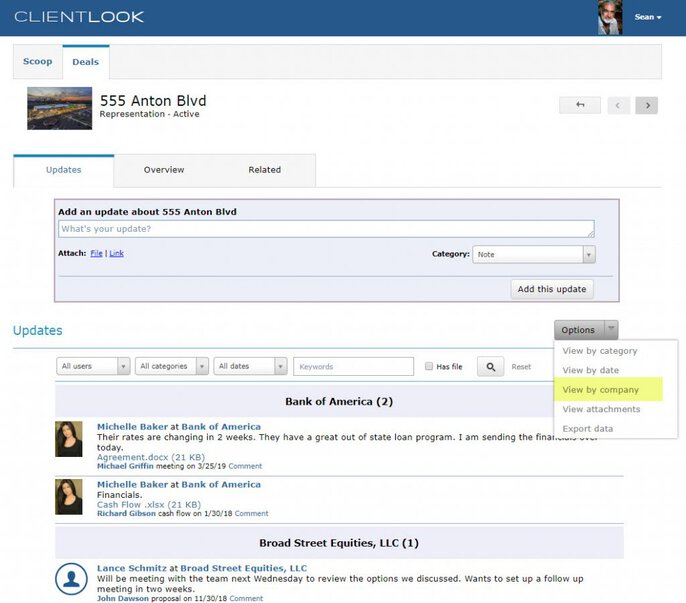The height and width of the screenshot is (603, 686).
Task: Click the Reset filters link
Action: [x=521, y=367]
